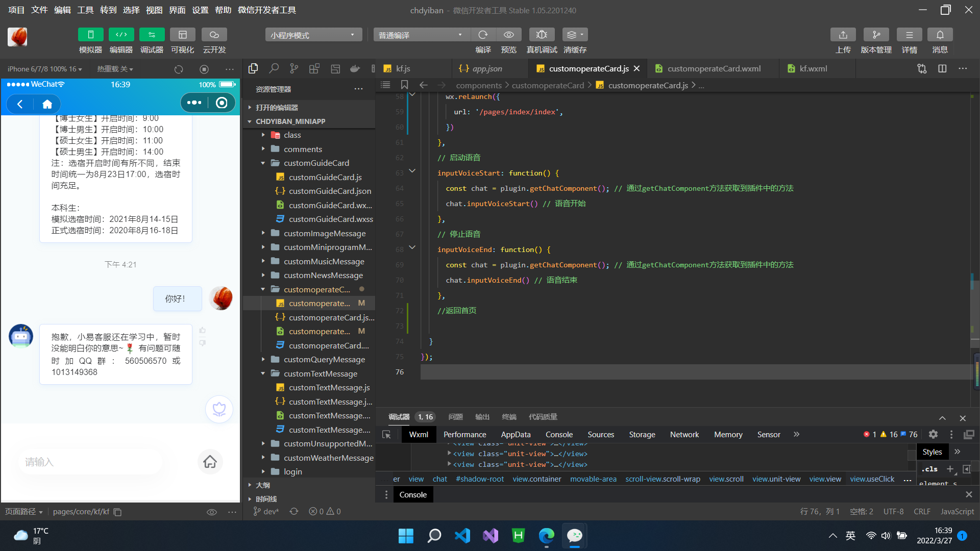Image resolution: width=980 pixels, height=551 pixels.
Task: Open Visual Studio Code from taskbar
Action: click(462, 536)
